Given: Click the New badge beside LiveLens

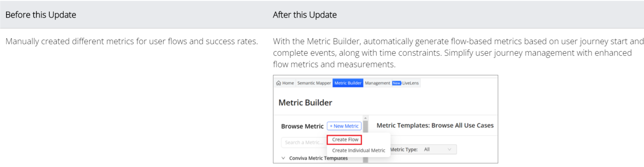Looking at the screenshot, I should (396, 83).
